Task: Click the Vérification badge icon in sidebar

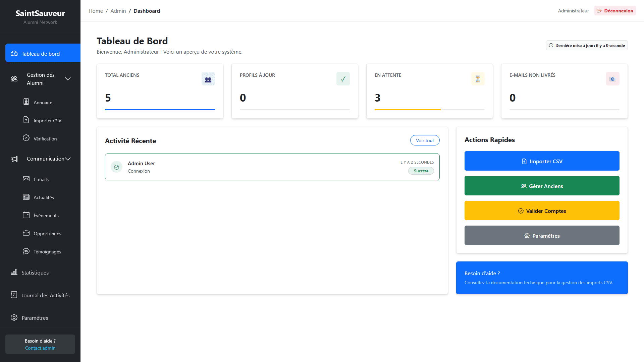Action: [26, 138]
